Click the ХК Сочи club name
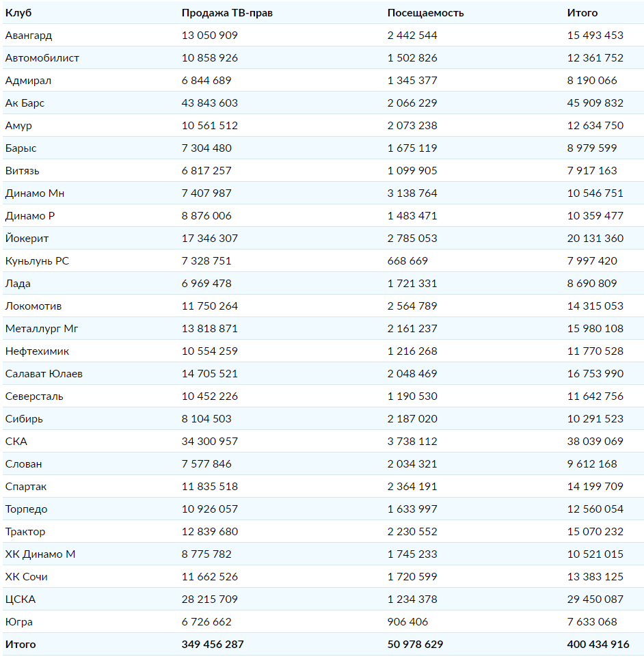Image resolution: width=644 pixels, height=661 pixels. point(27,577)
